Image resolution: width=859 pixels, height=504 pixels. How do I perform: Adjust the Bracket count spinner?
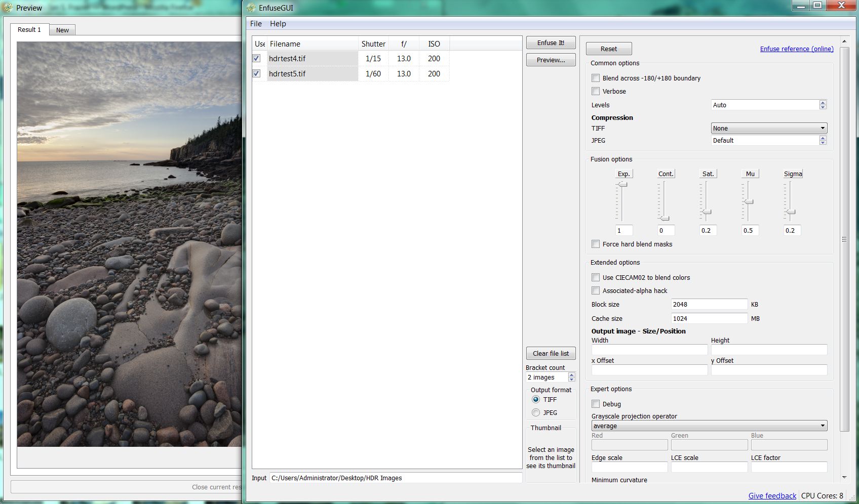coord(571,377)
